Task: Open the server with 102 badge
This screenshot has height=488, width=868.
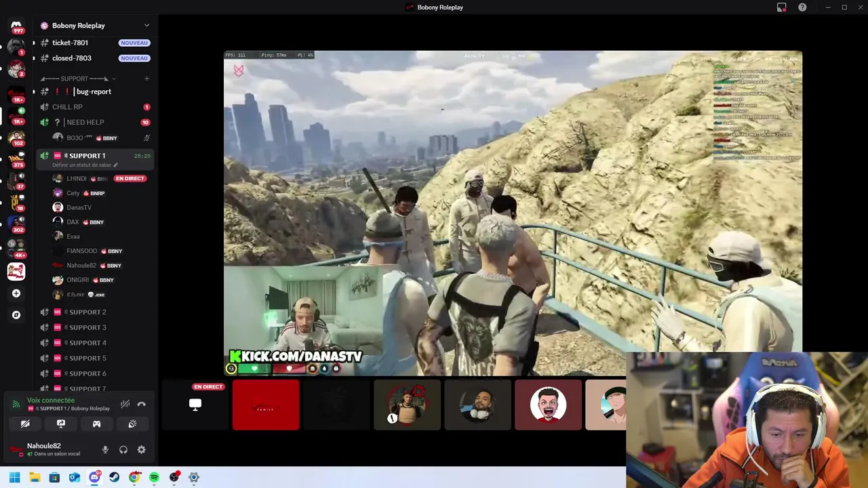Action: pyautogui.click(x=16, y=138)
